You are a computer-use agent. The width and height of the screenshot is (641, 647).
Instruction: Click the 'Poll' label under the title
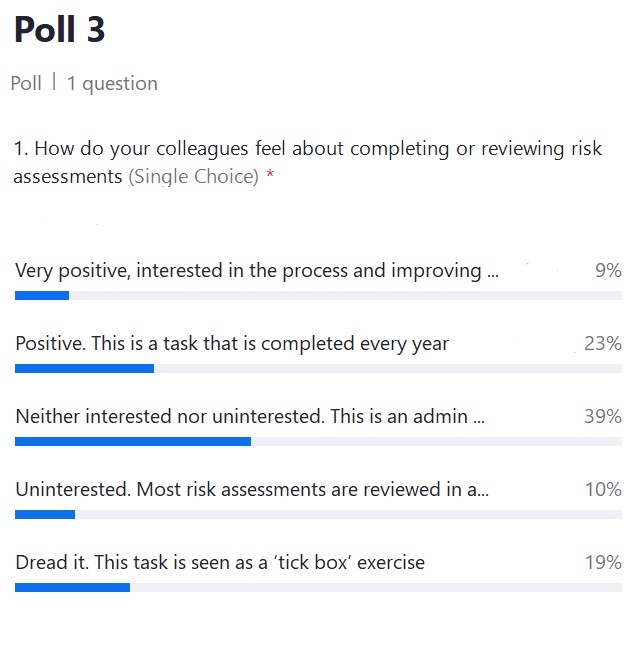[x=26, y=83]
